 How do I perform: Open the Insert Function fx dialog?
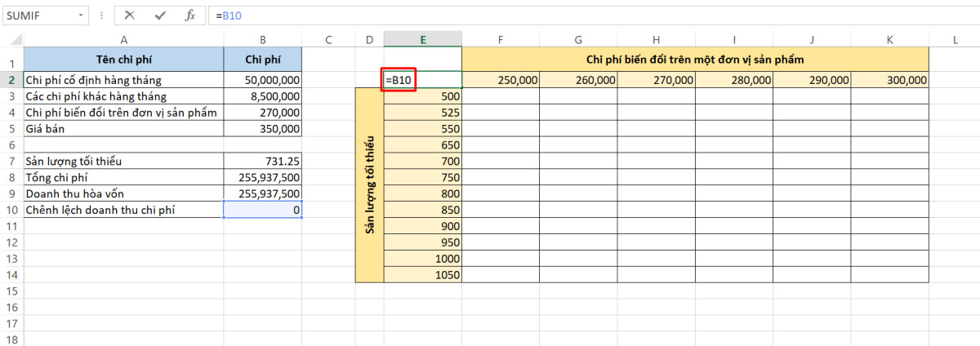coord(189,16)
